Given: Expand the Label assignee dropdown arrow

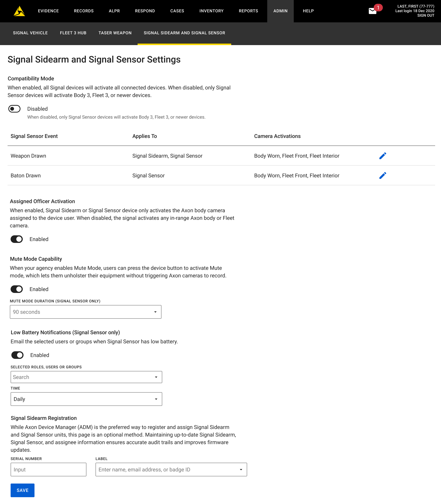Looking at the screenshot, I should click(x=241, y=470).
